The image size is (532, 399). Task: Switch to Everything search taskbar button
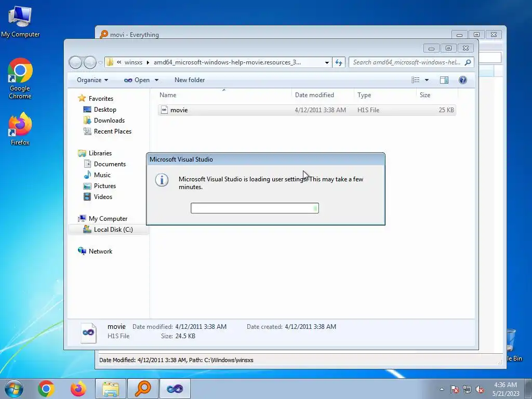pos(143,389)
